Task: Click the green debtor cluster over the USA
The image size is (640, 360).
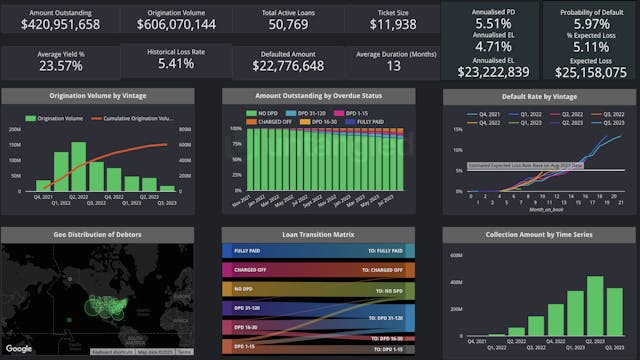Action: [106, 307]
